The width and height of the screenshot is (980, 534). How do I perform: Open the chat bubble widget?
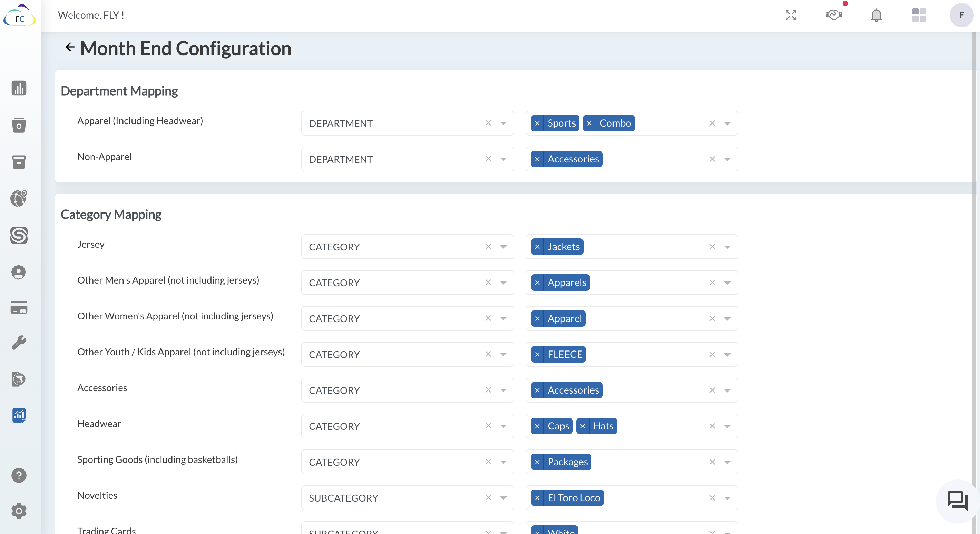[957, 501]
